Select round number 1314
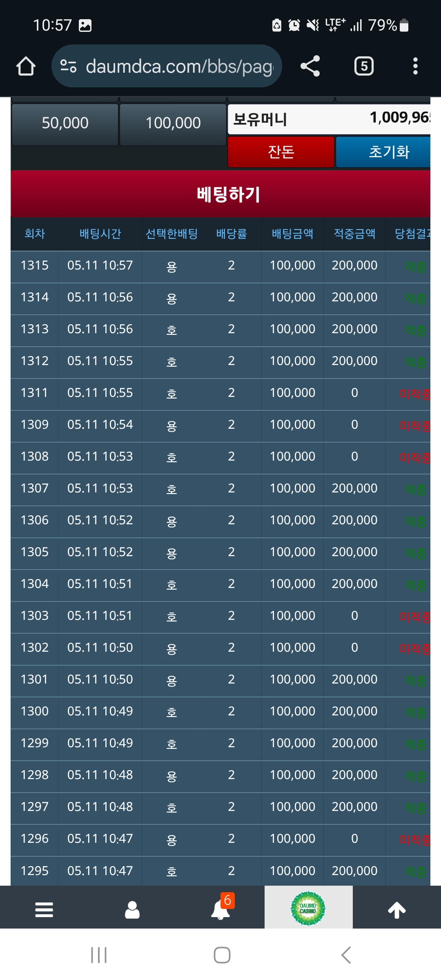 (x=35, y=297)
